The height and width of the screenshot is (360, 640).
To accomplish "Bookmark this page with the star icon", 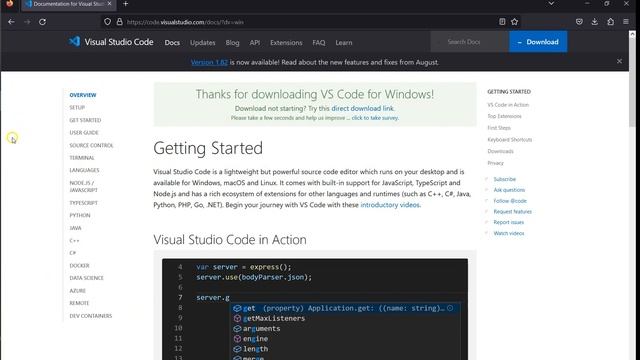I will [x=514, y=22].
